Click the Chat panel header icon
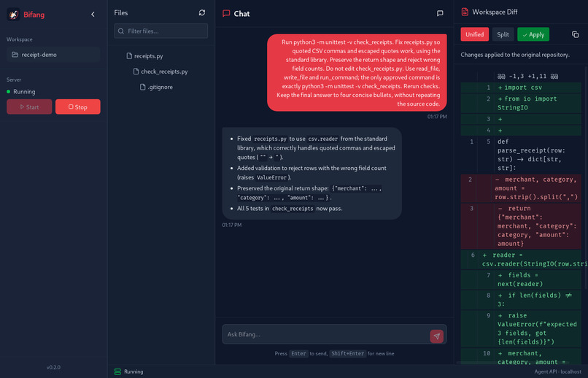588x378 pixels. [x=226, y=13]
